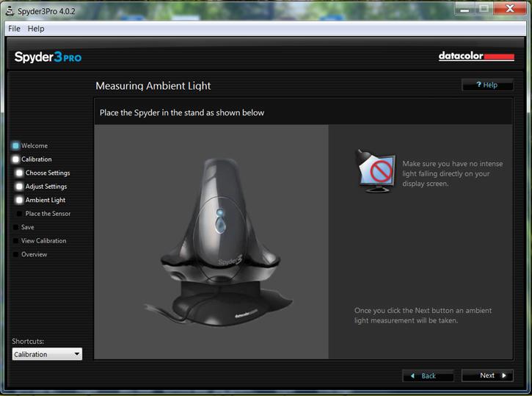Click the Choose Settings step indicator box
Image resolution: width=532 pixels, height=396 pixels.
19,173
